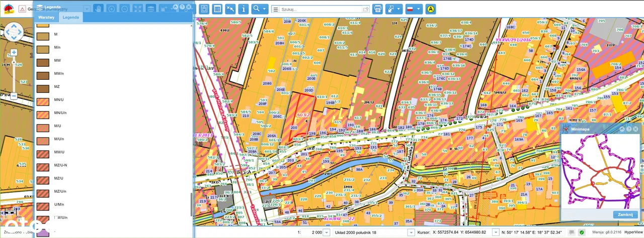Viewport: 644px width, 238px height.
Task: Click the print map icon
Action: (x=377, y=9)
